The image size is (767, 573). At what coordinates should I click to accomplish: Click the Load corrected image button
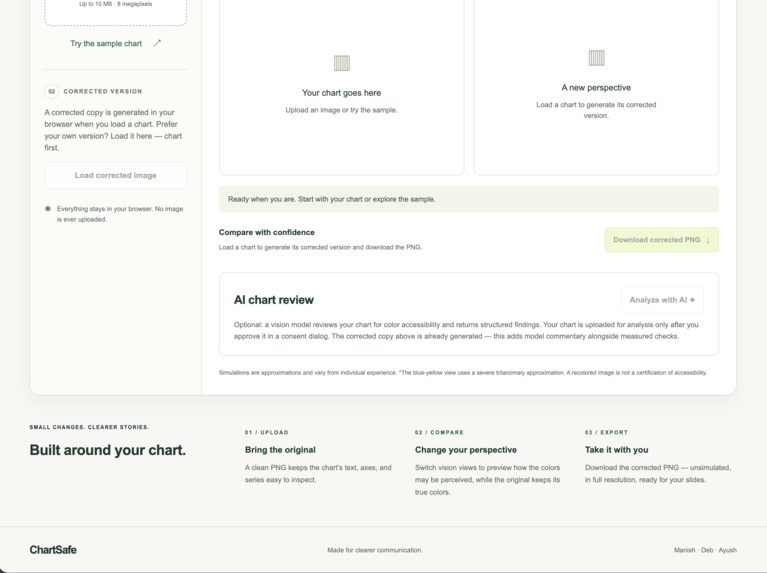tap(115, 175)
